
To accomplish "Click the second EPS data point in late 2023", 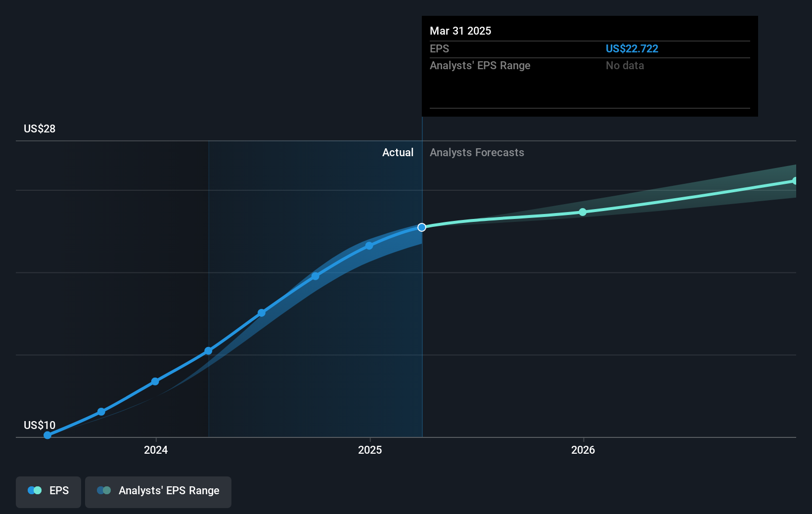I will 101,412.
